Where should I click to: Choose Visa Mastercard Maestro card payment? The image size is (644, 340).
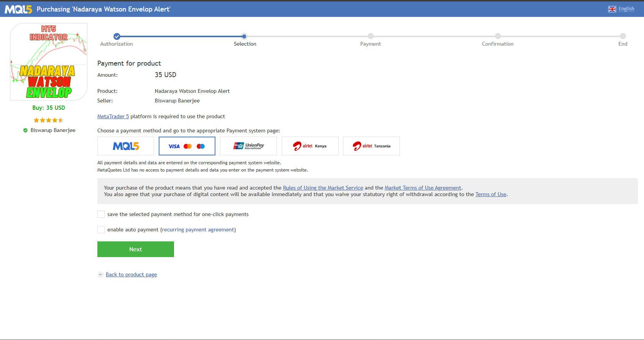187,146
